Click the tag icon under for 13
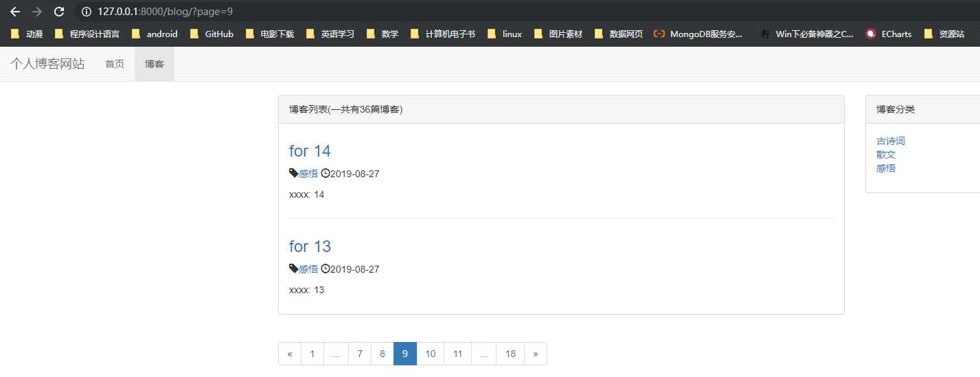Viewport: 980px width, 377px height. pyautogui.click(x=294, y=269)
